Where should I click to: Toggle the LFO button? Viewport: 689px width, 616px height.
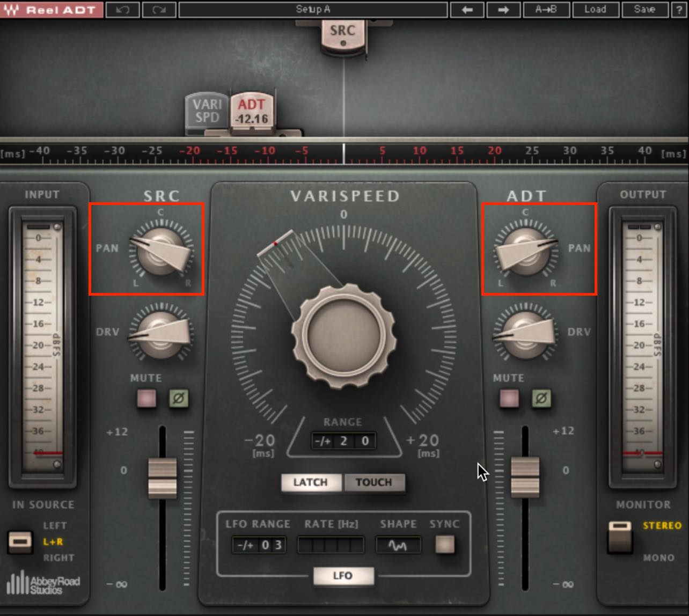point(343,576)
